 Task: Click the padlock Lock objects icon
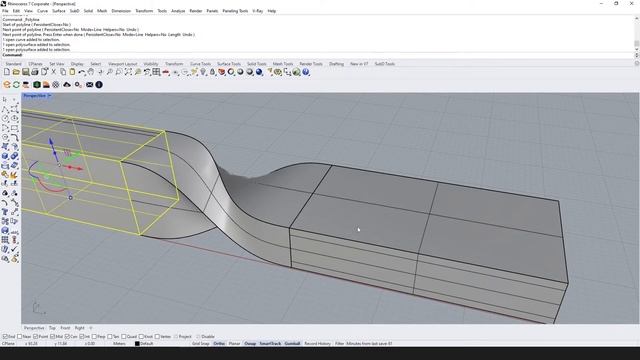(x=212, y=72)
